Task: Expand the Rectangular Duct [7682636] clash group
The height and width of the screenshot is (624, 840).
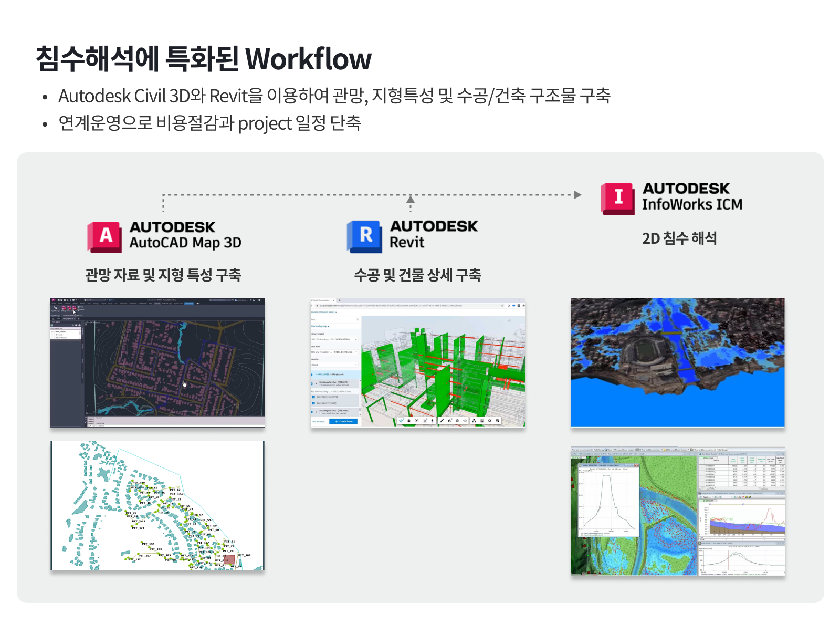Action: coord(316,412)
